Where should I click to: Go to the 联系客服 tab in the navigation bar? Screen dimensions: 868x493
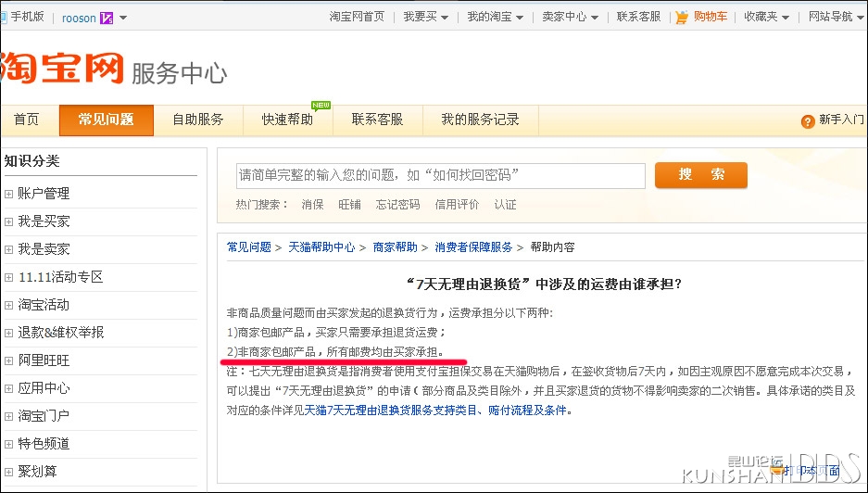coord(378,120)
